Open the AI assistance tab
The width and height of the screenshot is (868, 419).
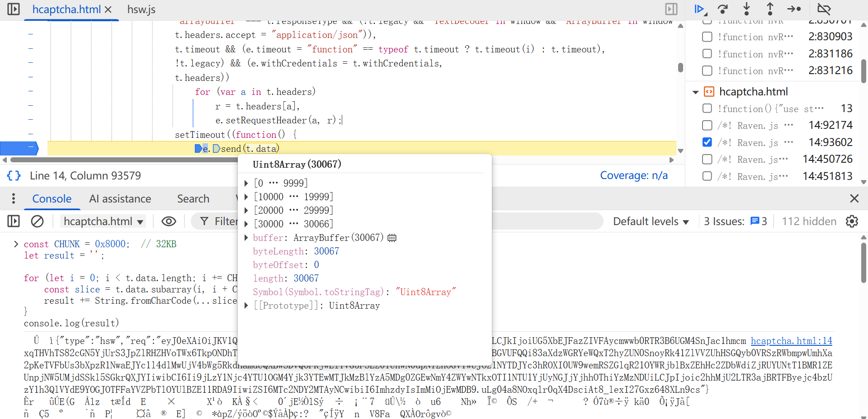(x=120, y=199)
